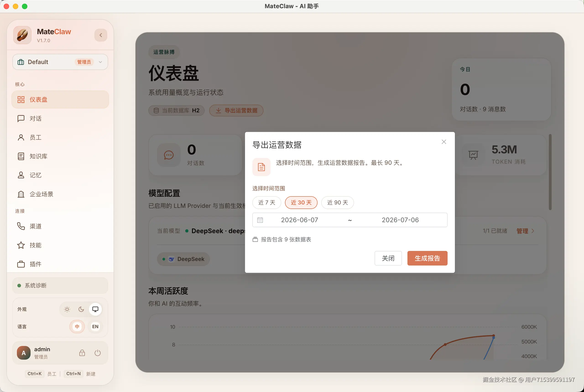This screenshot has height=392, width=584.
Task: Click the 运营脉搏 tag
Action: click(164, 52)
